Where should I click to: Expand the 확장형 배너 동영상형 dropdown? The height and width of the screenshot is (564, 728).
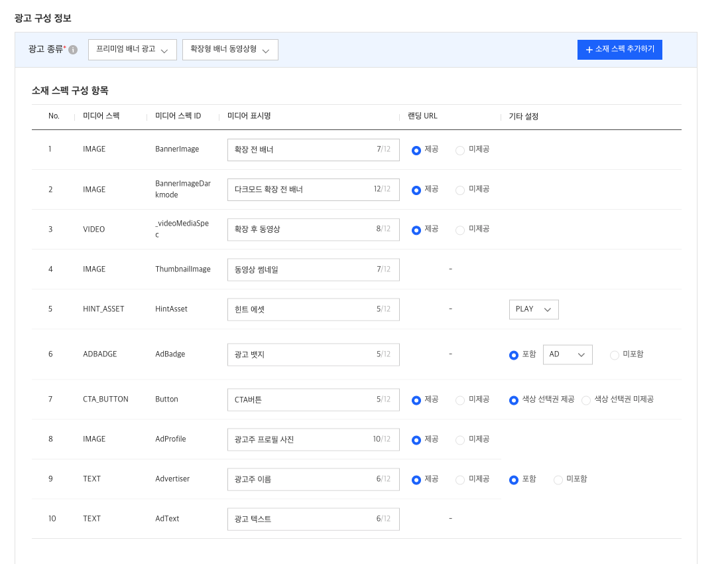[x=230, y=50]
